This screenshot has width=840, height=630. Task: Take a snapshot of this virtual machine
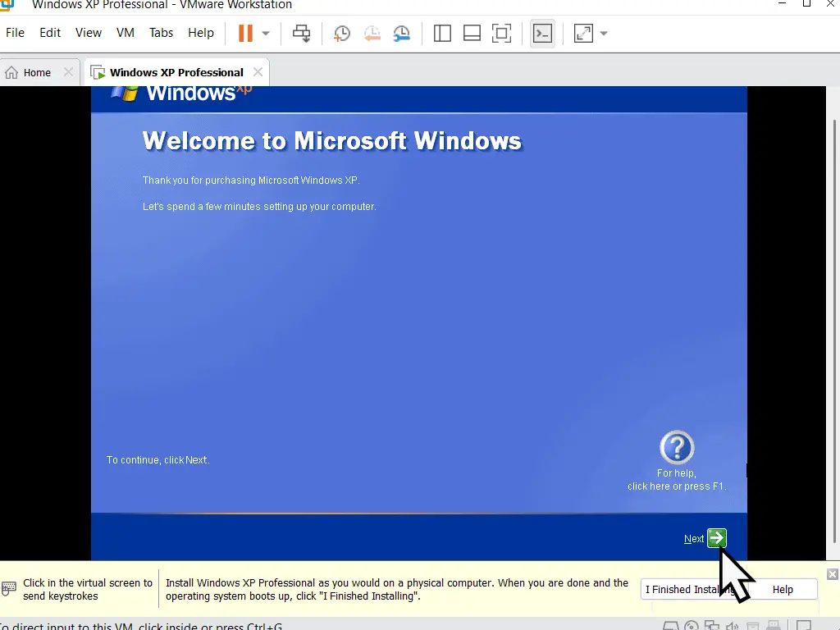click(x=342, y=33)
